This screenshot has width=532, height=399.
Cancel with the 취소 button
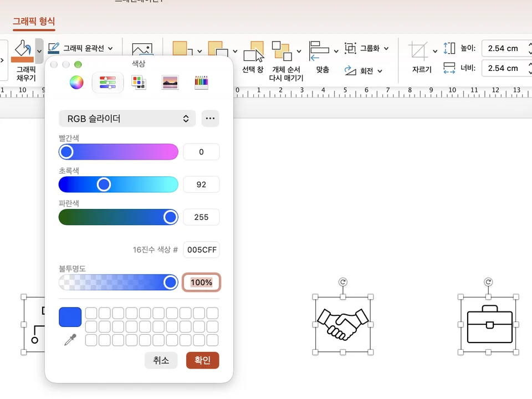(x=161, y=360)
